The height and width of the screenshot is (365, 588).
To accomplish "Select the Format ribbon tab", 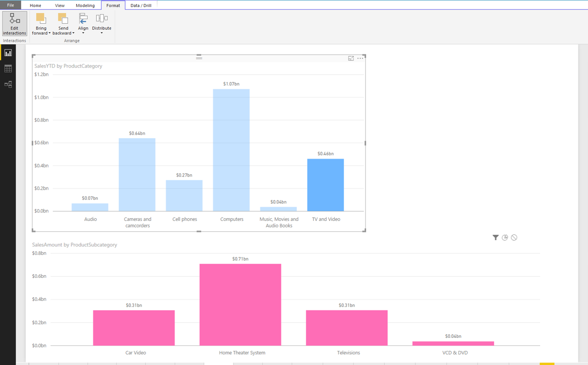I will click(x=113, y=6).
